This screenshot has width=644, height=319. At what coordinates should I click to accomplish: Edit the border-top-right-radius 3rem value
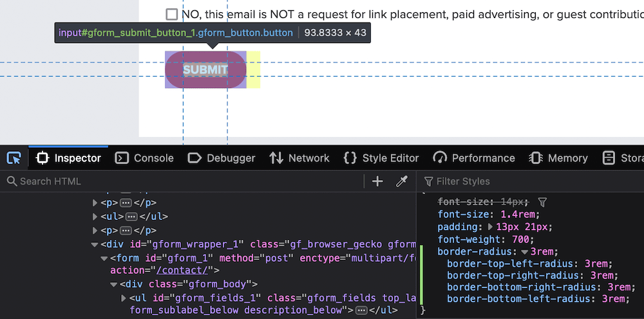(601, 275)
